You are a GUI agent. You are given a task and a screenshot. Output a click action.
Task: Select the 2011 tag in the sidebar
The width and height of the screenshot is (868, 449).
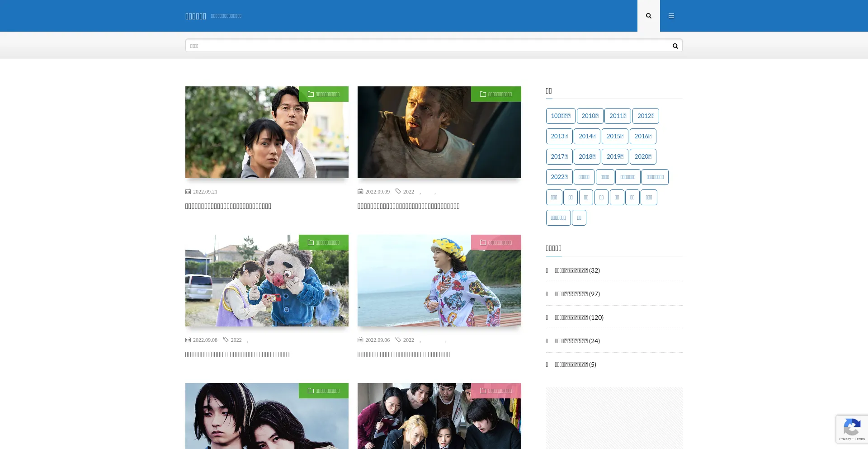click(618, 116)
